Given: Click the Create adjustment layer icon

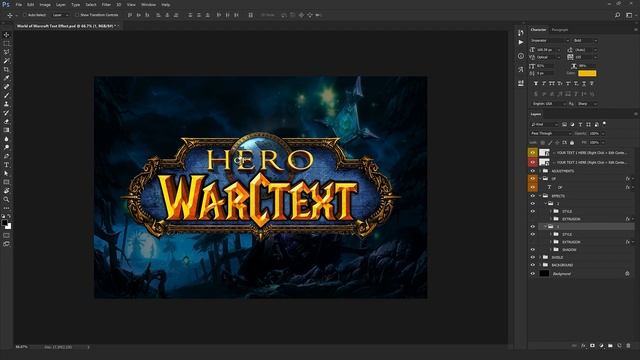Looking at the screenshot, I should click(601, 346).
